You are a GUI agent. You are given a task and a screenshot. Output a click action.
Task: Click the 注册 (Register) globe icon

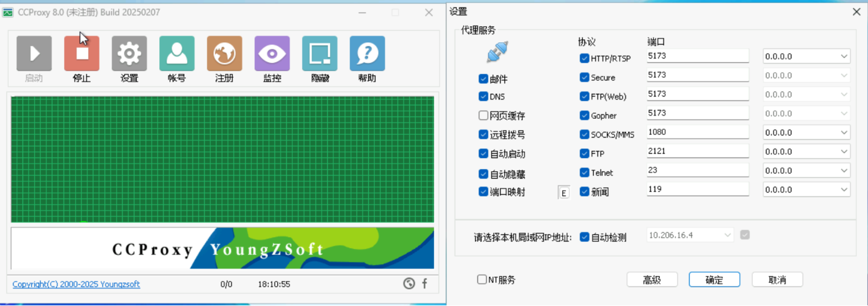point(224,53)
